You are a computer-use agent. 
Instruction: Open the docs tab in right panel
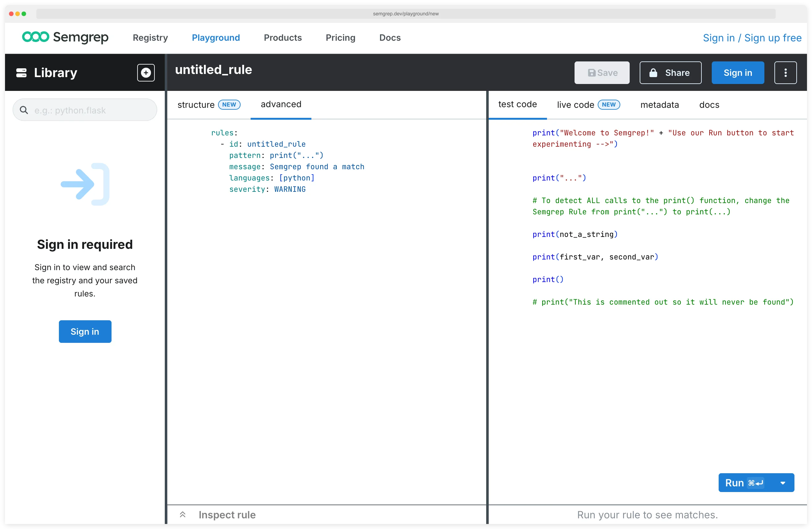point(709,104)
